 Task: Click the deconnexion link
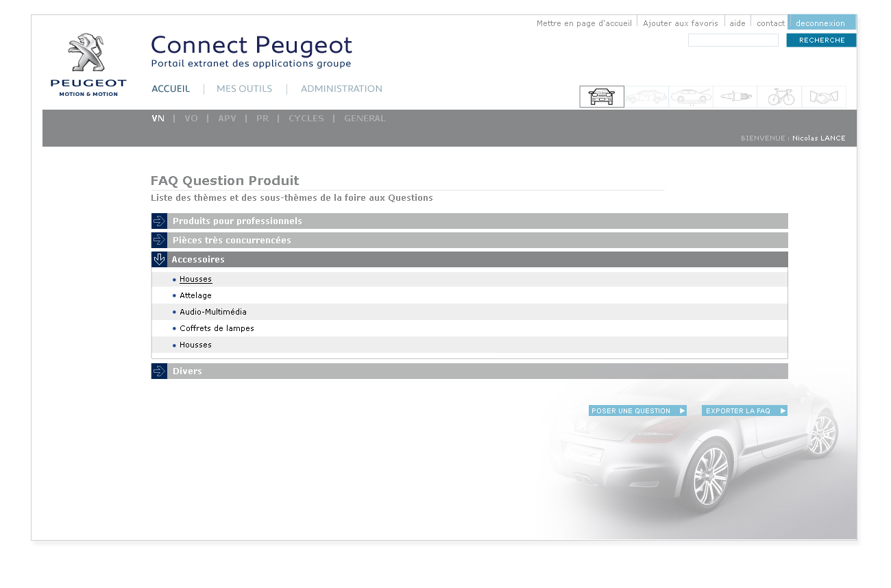pyautogui.click(x=820, y=23)
